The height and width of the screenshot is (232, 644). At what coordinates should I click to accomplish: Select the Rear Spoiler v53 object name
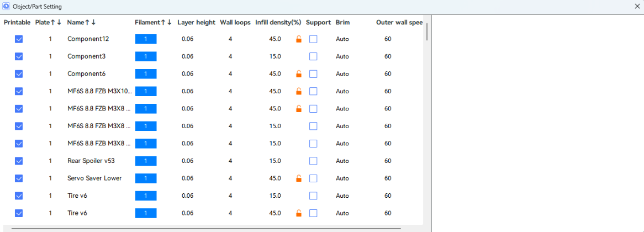click(91, 161)
